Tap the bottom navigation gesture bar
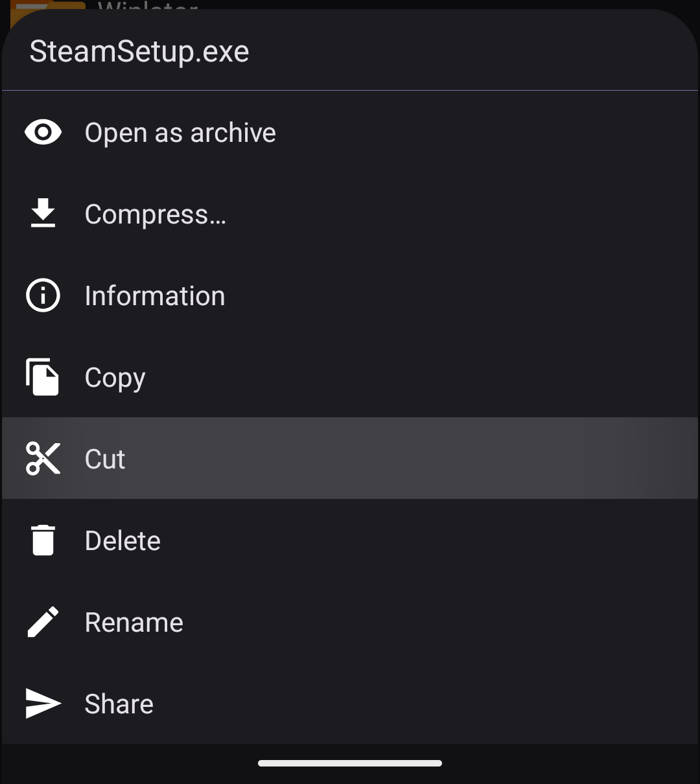Viewport: 700px width, 784px height. pos(350,763)
